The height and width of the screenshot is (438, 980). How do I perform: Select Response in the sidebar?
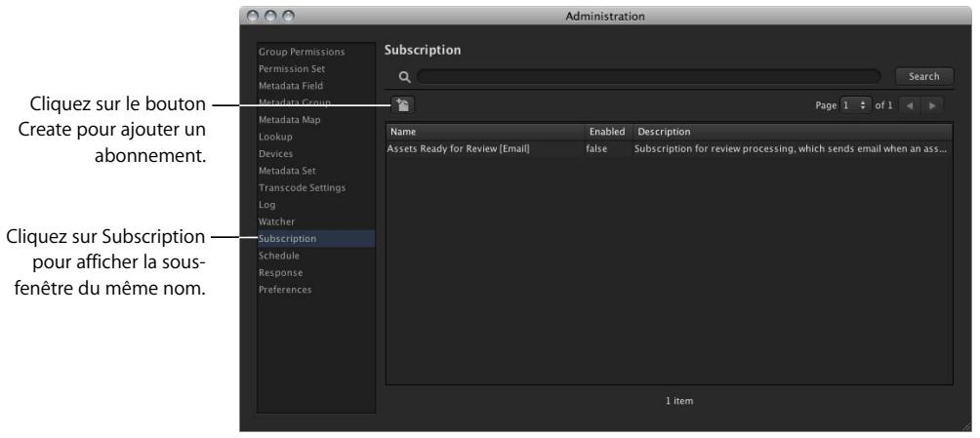[280, 272]
